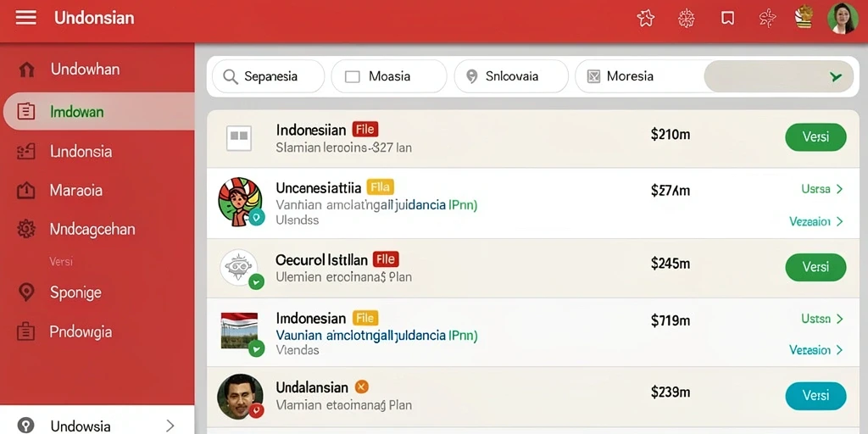Screen dimensions: 868x434
Task: Expand Ustsn link in Imdonesian row
Action: pos(822,319)
